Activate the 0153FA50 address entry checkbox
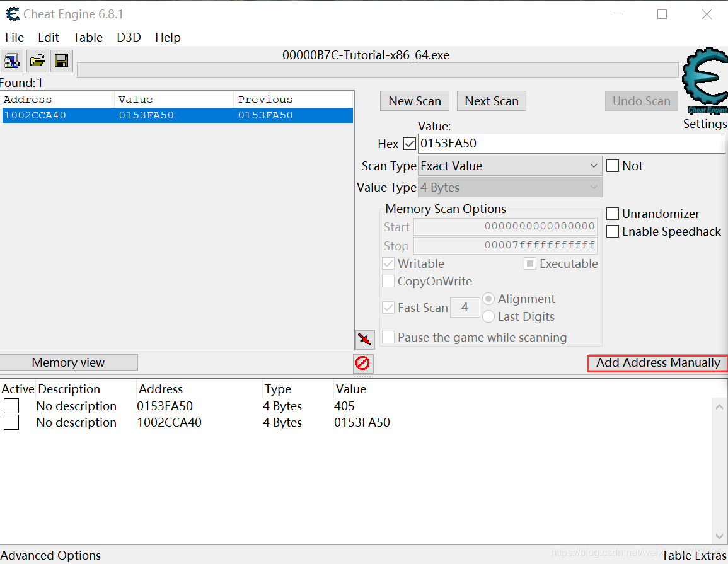728x564 pixels. pyautogui.click(x=11, y=406)
